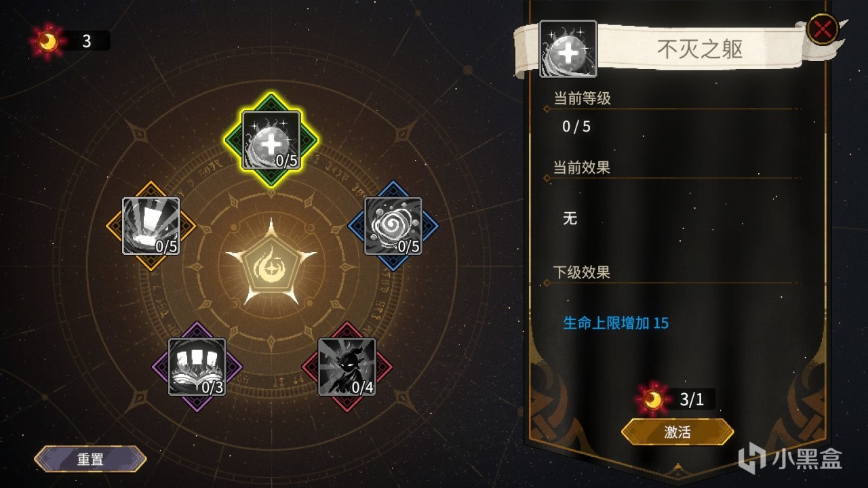The image size is (868, 488).
Task: Select the blue swirl vortex skill node
Action: point(393,226)
